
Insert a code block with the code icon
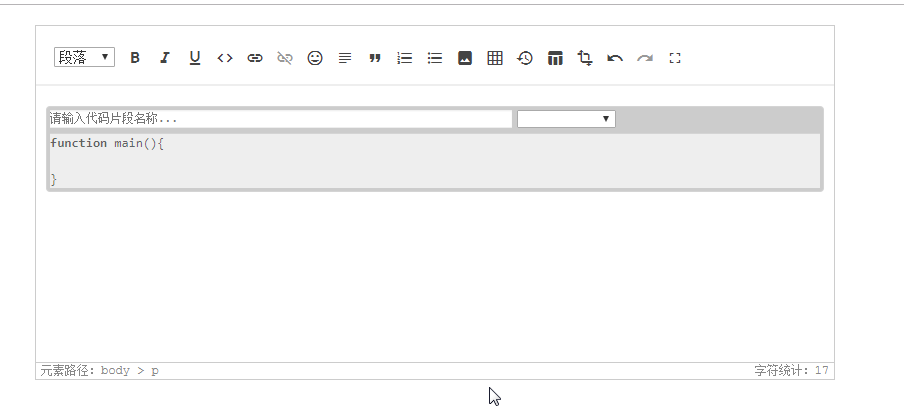tap(225, 58)
